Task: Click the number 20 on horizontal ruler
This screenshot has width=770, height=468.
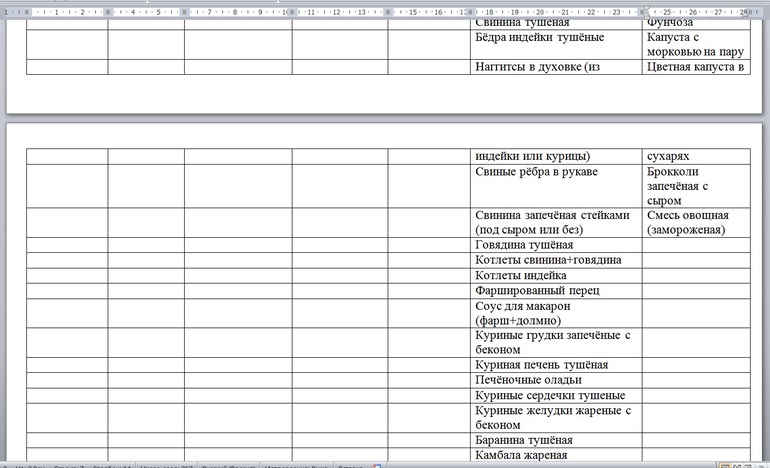Action: point(541,12)
